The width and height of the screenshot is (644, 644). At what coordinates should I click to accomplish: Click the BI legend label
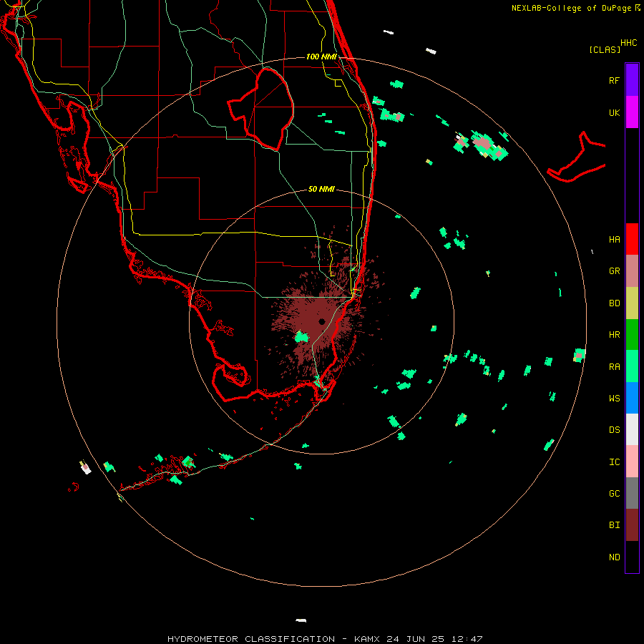point(614,525)
